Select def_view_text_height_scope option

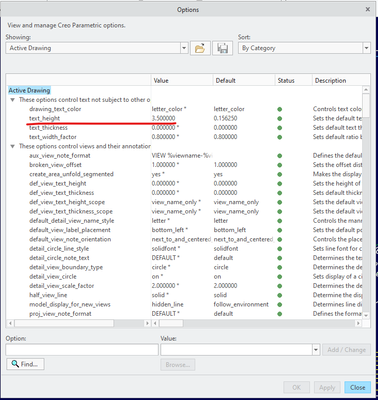[67, 202]
